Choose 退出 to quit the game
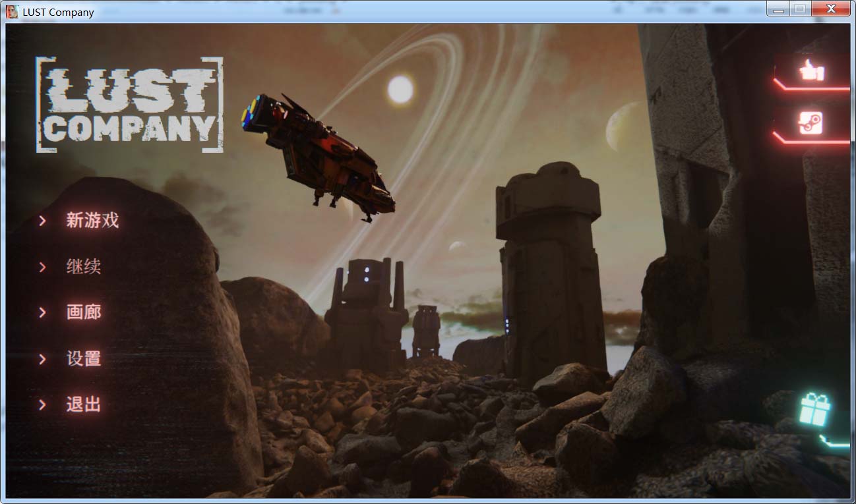Viewport: 856px width, 504px height. [84, 405]
